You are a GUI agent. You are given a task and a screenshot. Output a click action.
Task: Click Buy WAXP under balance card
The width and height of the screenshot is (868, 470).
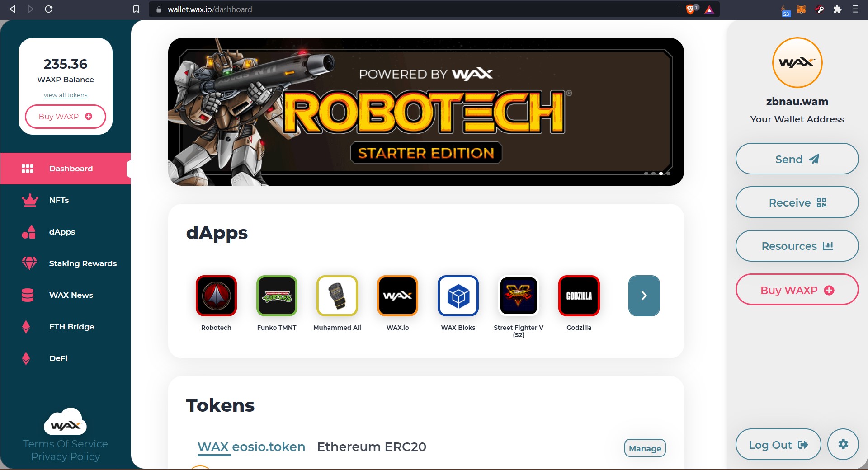coord(66,117)
